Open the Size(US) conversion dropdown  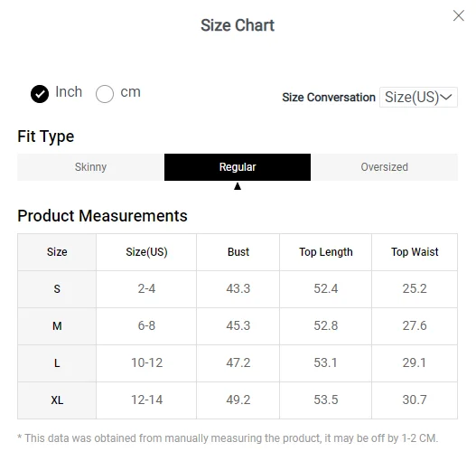(x=418, y=98)
